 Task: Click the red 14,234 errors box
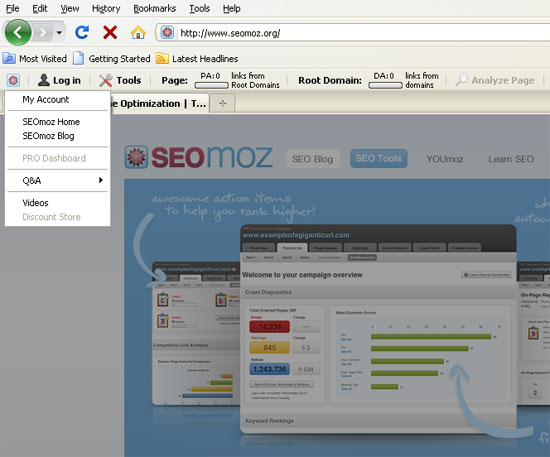[x=269, y=327]
